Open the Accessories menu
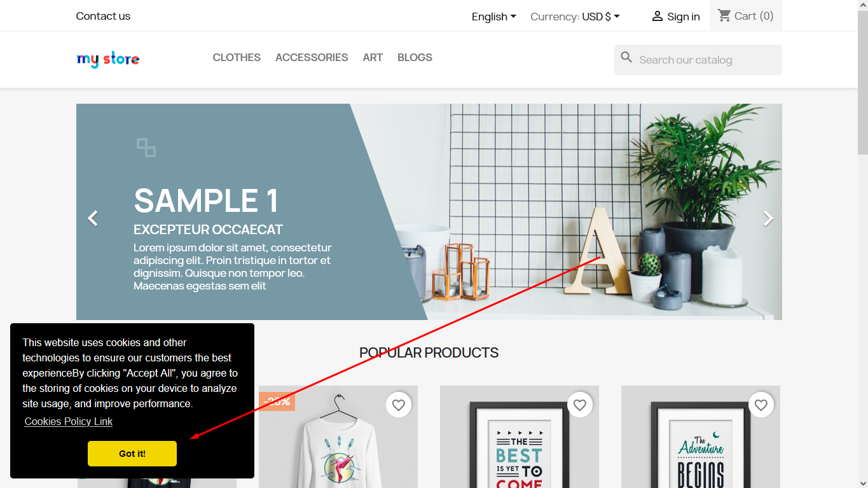Screen dimensions: 868x488 pos(312,57)
